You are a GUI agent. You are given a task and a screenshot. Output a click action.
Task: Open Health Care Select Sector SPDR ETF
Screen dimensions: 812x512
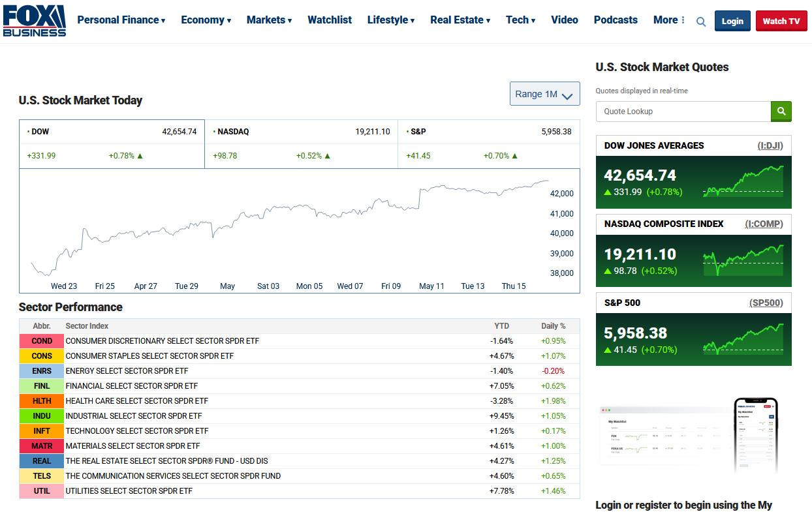pyautogui.click(x=137, y=401)
